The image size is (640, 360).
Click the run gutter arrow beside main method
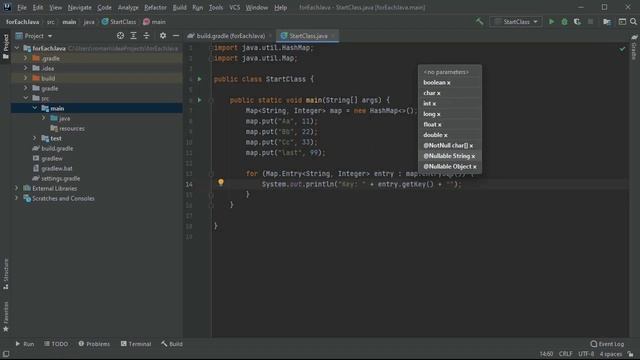tap(200, 100)
